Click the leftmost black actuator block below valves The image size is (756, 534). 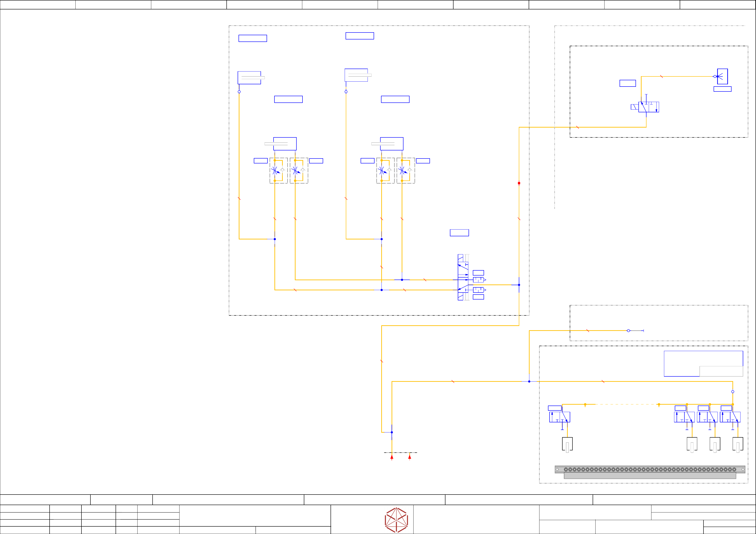click(567, 443)
